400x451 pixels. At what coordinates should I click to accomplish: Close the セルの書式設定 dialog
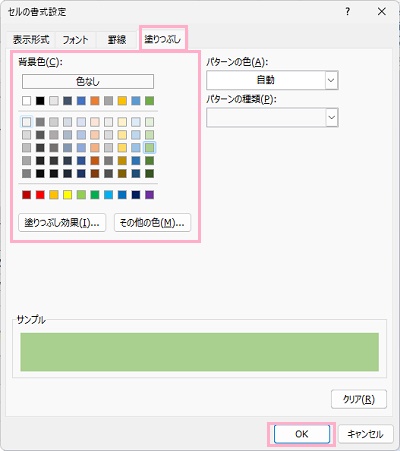click(x=382, y=12)
